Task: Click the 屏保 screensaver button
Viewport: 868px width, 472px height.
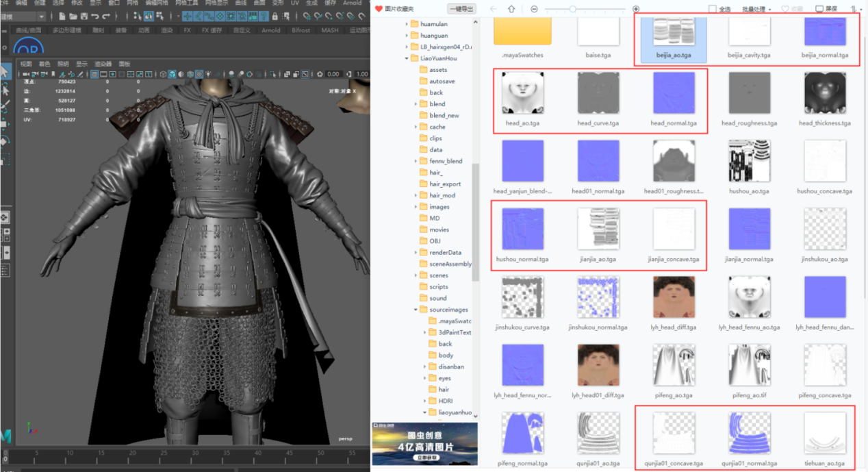Action: pos(826,9)
